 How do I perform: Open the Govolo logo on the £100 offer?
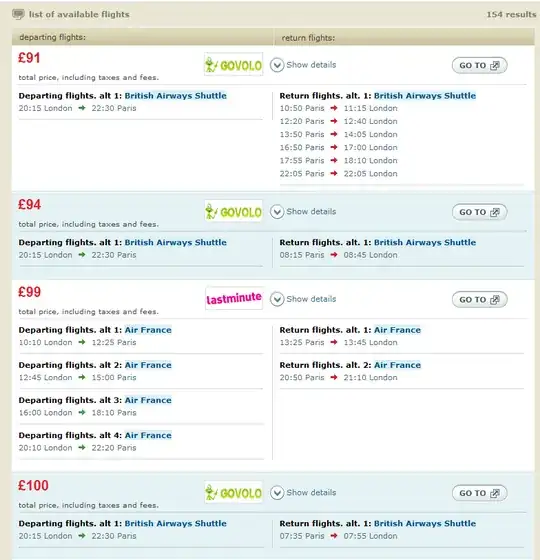pos(234,492)
